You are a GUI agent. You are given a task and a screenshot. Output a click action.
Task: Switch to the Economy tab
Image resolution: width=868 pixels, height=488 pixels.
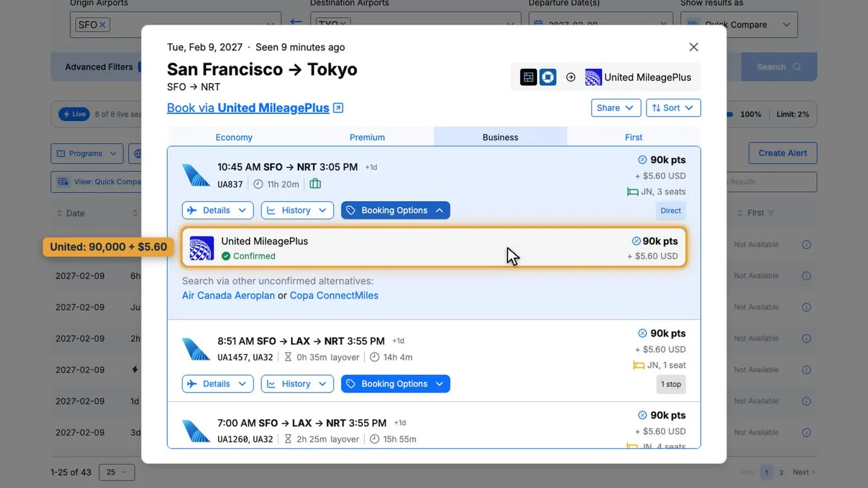coord(234,137)
